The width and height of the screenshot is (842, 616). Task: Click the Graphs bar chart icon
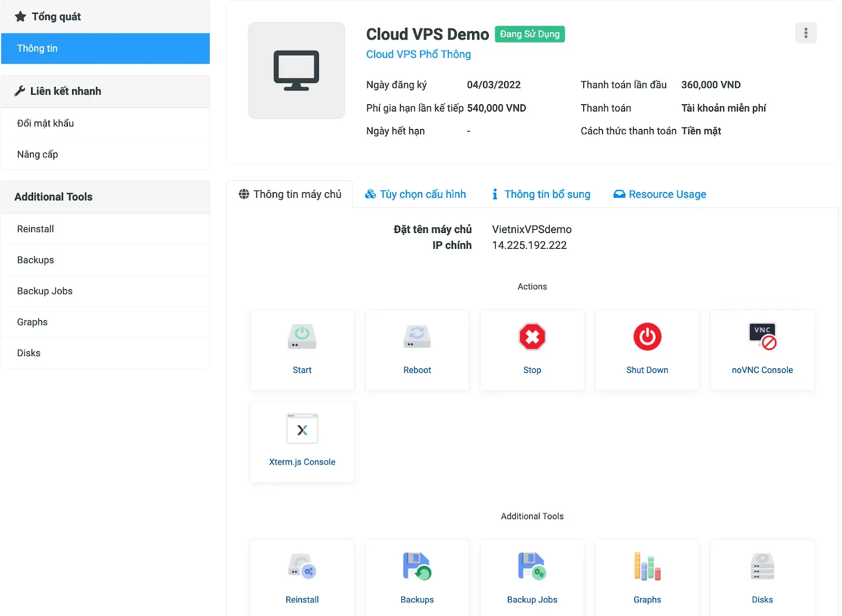647,567
